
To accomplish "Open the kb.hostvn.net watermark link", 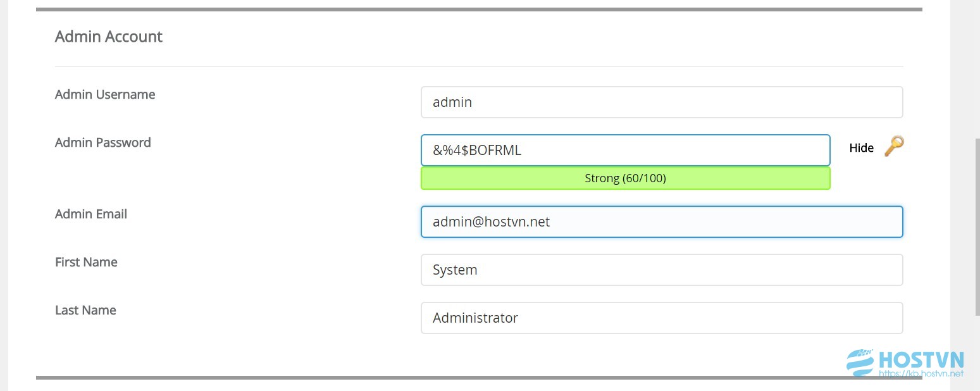I will tap(922, 374).
